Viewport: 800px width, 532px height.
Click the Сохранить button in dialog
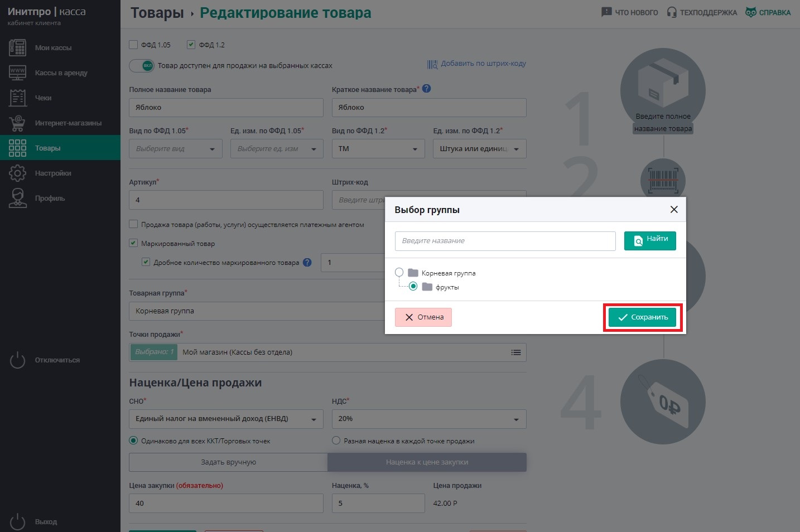click(x=642, y=317)
